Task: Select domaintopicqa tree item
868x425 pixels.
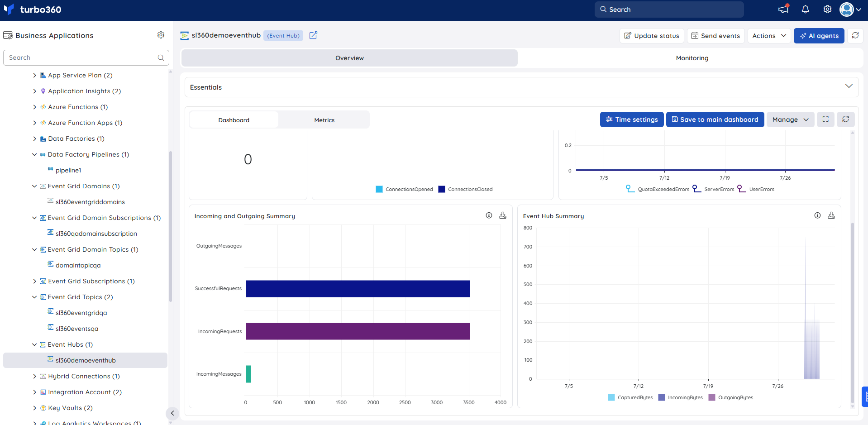Action: tap(78, 265)
